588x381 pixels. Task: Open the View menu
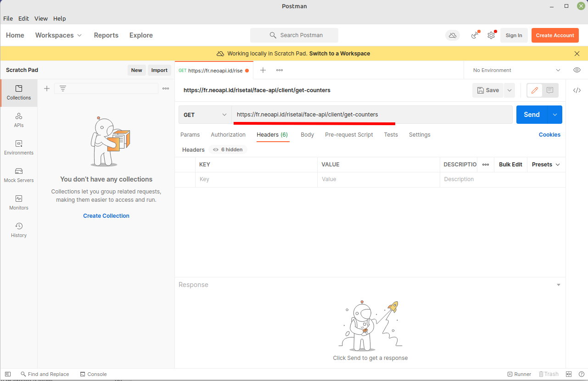click(41, 19)
